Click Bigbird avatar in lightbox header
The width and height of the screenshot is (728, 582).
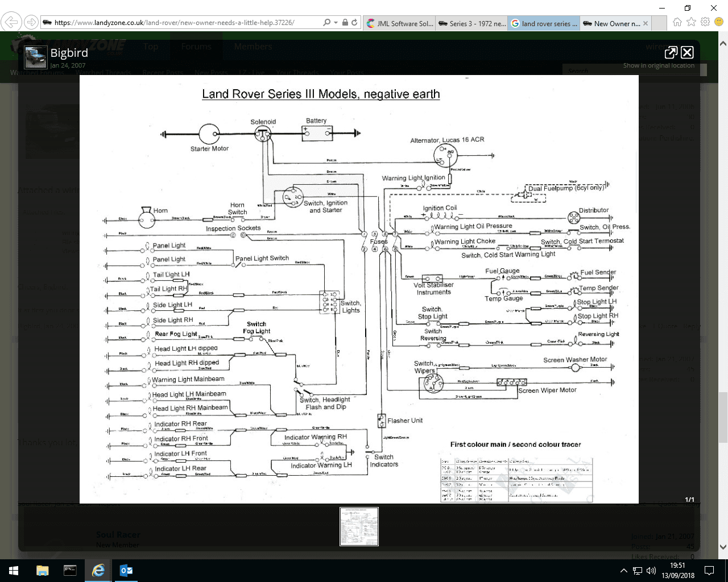[35, 57]
